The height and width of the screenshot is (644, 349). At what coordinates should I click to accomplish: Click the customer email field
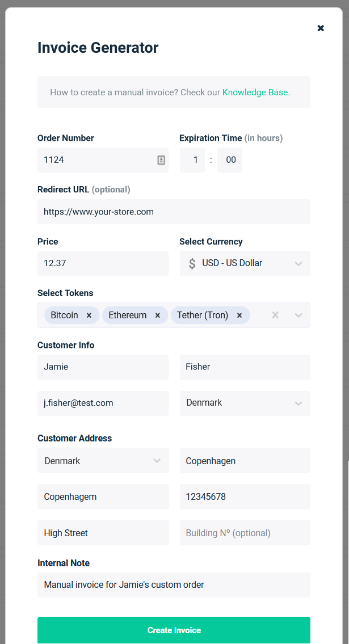click(103, 403)
